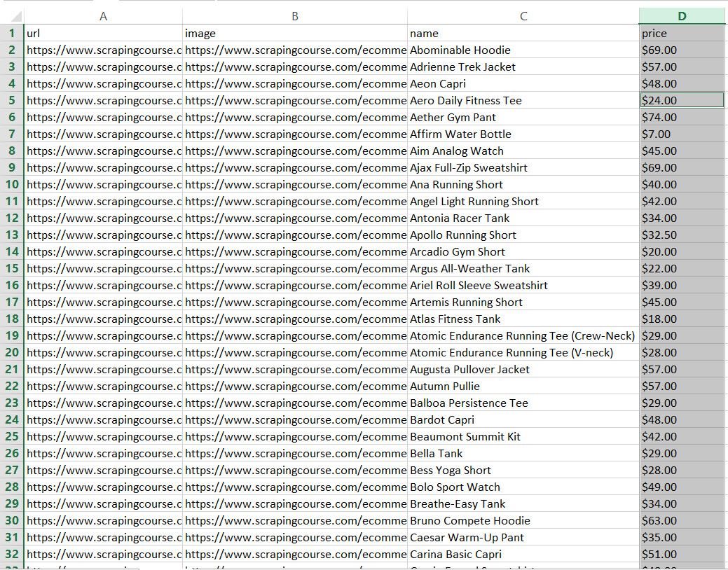Image resolution: width=728 pixels, height=570 pixels.
Task: Select row 19 header
Action: click(12, 335)
